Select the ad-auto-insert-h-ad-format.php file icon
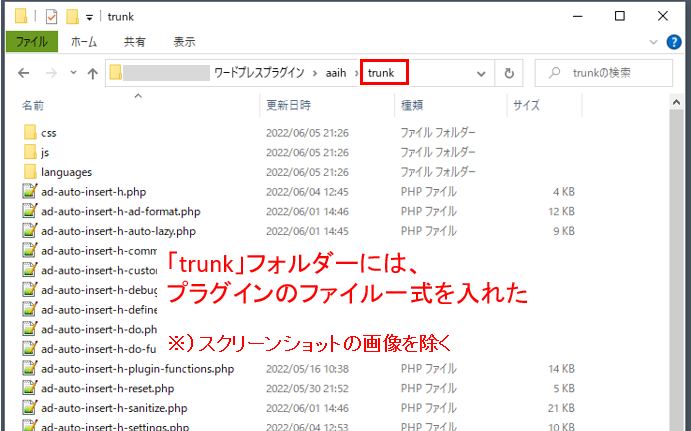This screenshot has width=691, height=431. click(x=30, y=211)
